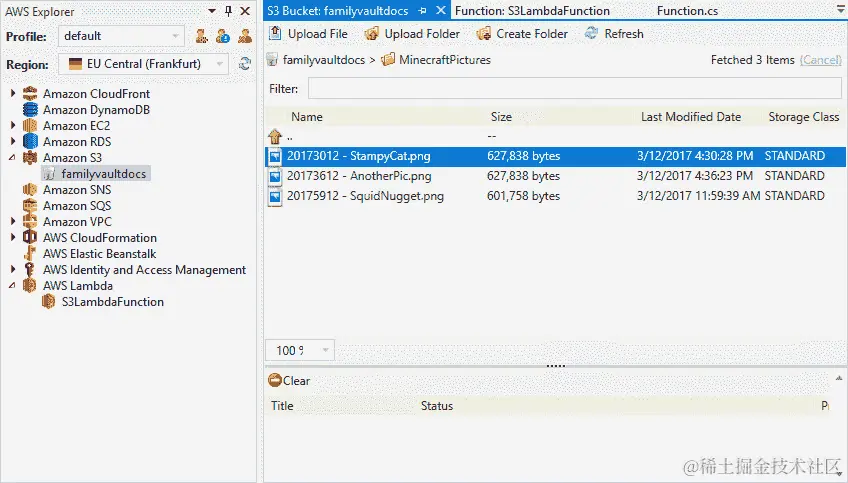Image resolution: width=848 pixels, height=483 pixels.
Task: Click the Amazon VPC service icon
Action: click(x=30, y=222)
